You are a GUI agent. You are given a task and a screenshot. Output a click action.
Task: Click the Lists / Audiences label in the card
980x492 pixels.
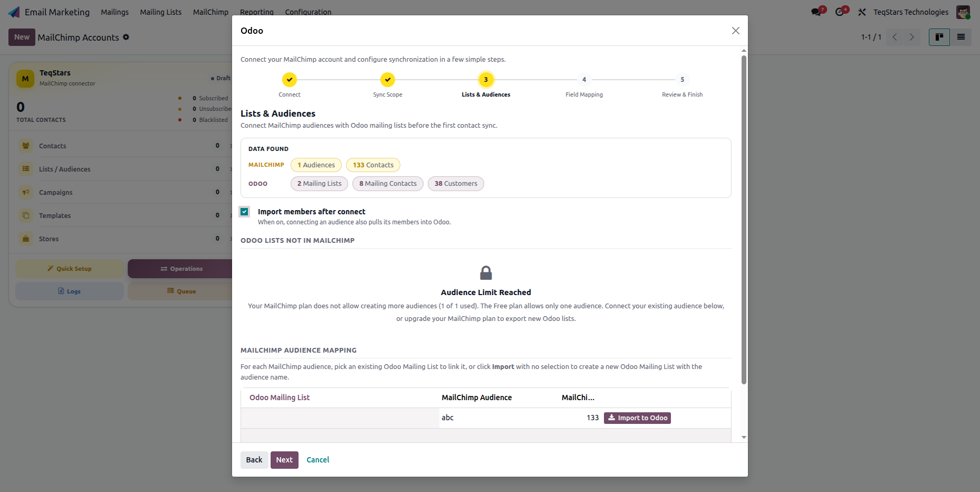65,169
